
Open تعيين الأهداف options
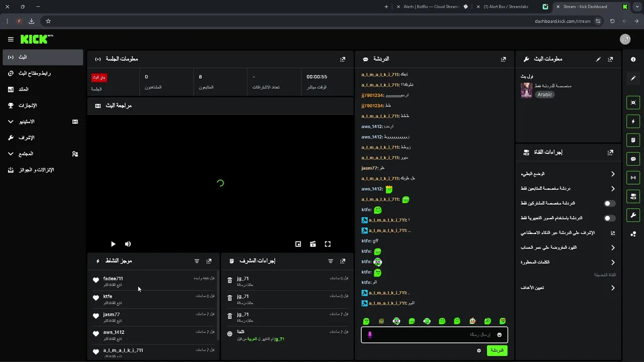tap(568, 288)
